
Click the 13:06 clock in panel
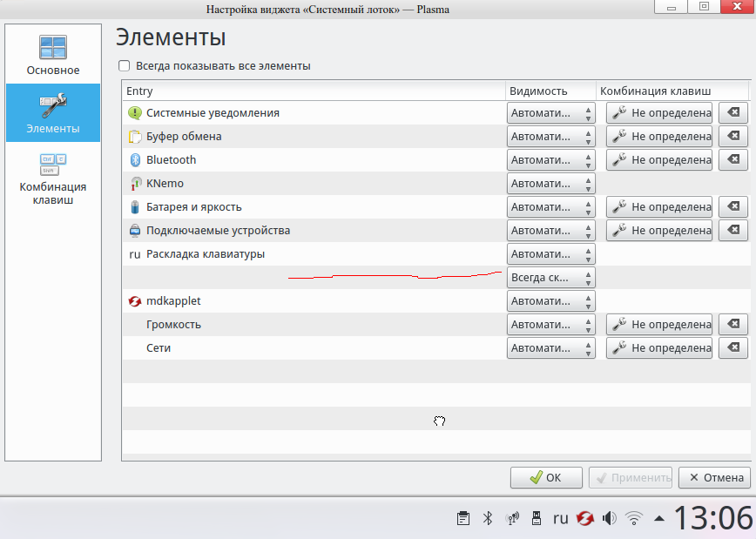pyautogui.click(x=712, y=518)
